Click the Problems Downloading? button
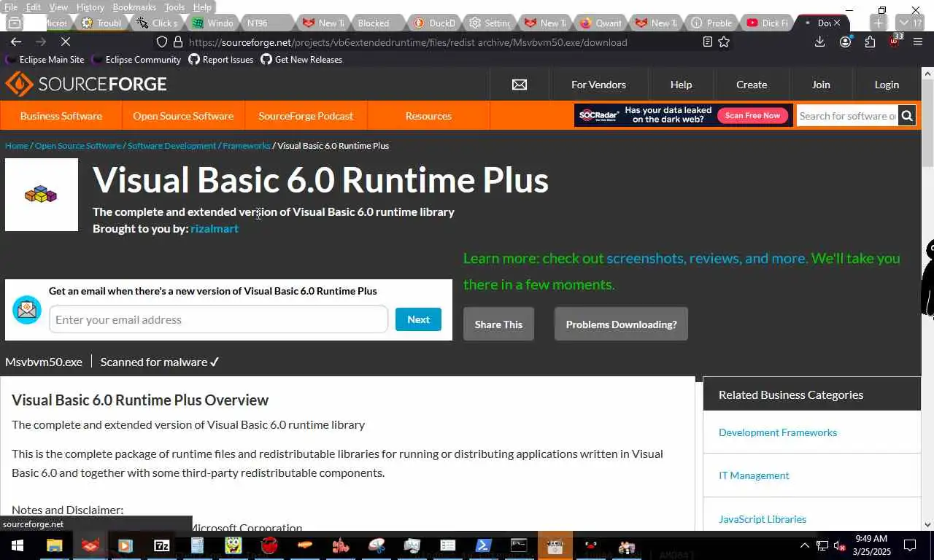 click(621, 324)
